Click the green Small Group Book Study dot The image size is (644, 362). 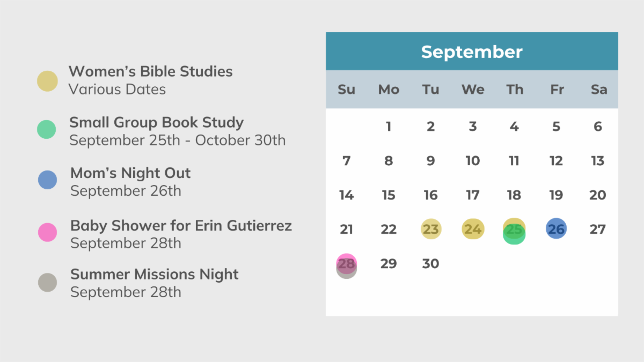point(47,129)
